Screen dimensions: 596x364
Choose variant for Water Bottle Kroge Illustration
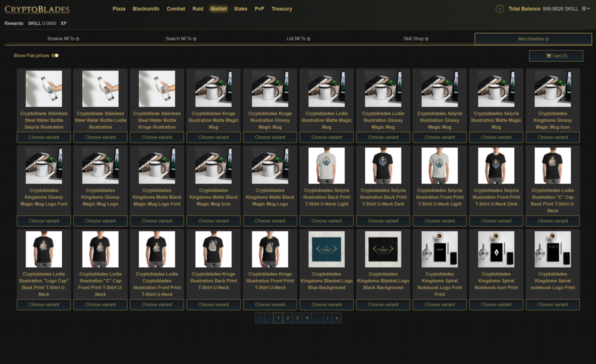(x=157, y=138)
